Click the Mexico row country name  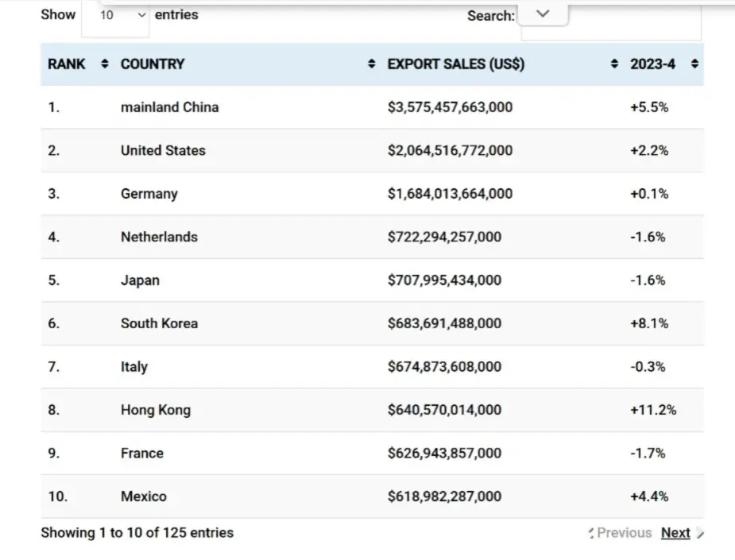pyautogui.click(x=144, y=496)
